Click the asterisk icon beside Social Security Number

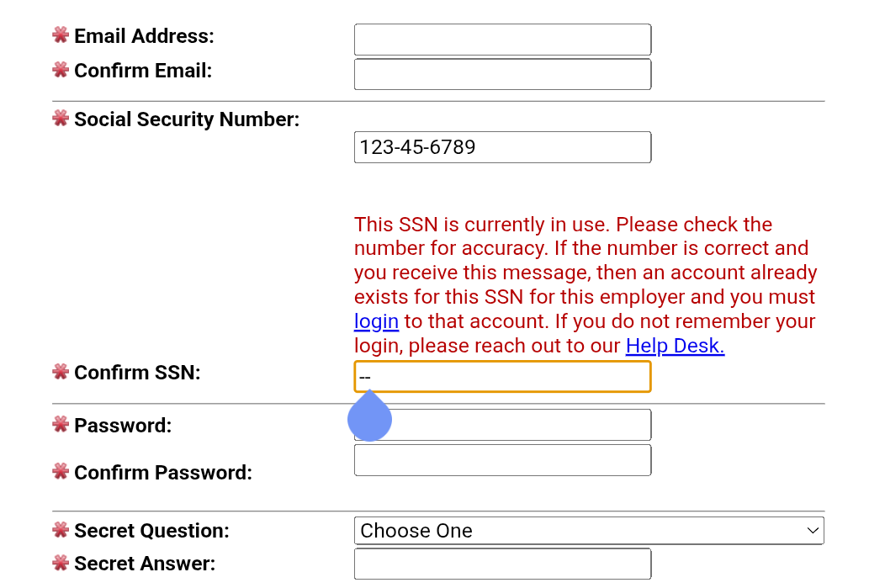tap(61, 119)
